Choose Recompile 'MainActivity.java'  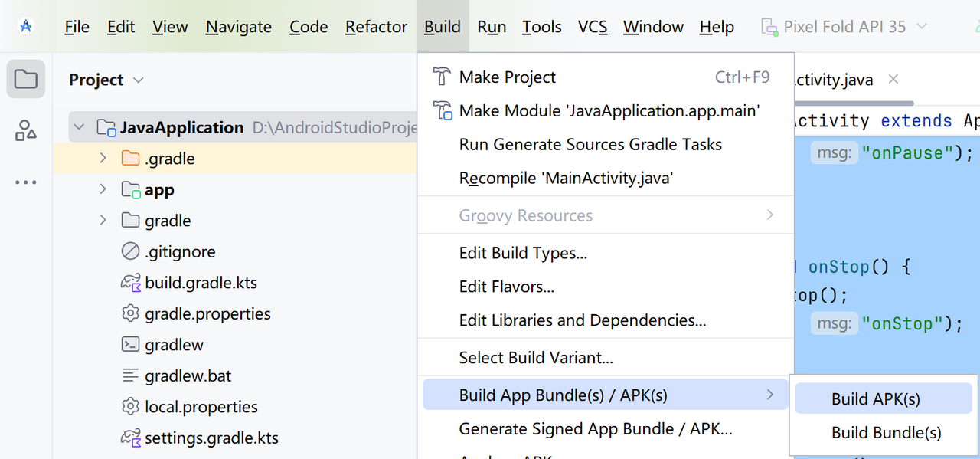point(606,178)
